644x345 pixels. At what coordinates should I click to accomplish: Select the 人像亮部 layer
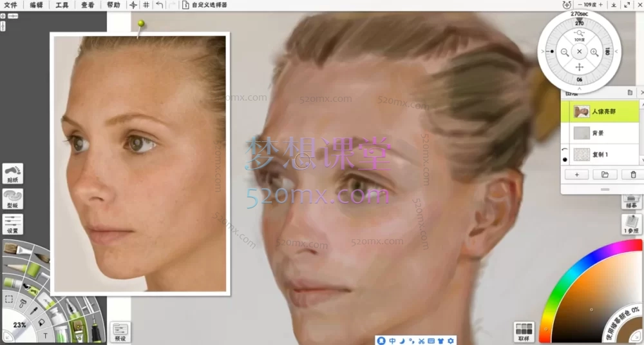coord(600,112)
